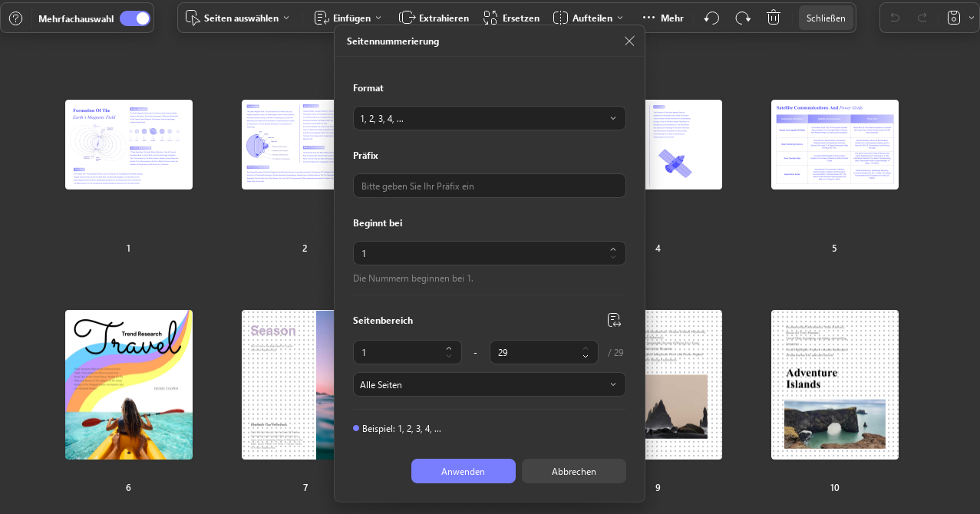The height and width of the screenshot is (514, 980).
Task: Click the Präfix input field
Action: click(490, 186)
